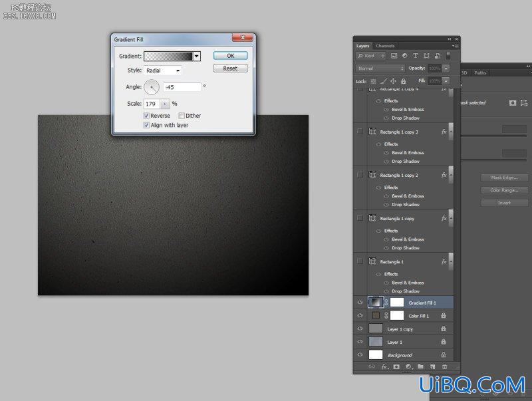
Task: Toggle visibility of Background layer
Action: coord(360,354)
